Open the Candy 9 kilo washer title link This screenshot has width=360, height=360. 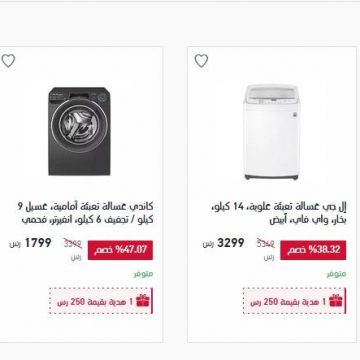86,213
